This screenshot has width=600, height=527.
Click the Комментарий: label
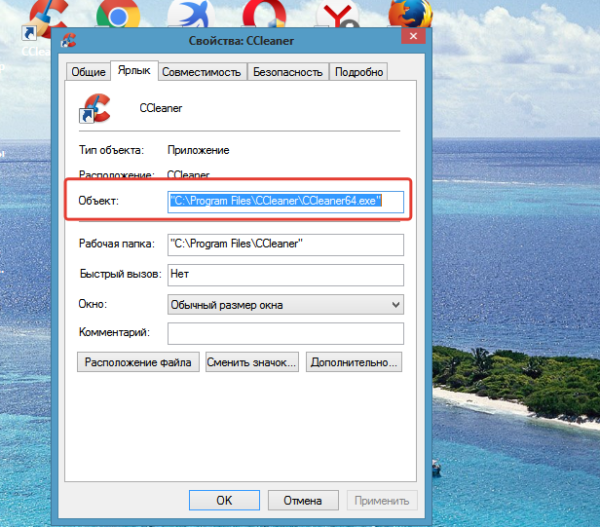tap(114, 332)
